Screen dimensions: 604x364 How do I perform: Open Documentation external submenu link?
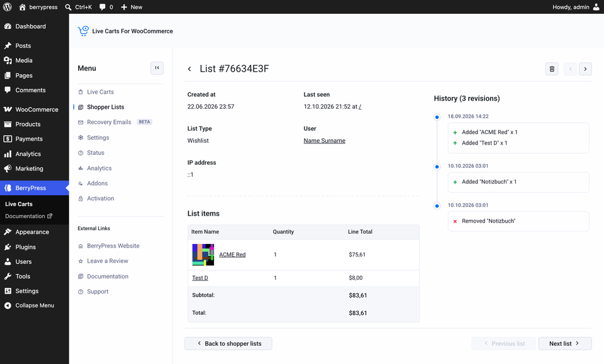[28, 216]
